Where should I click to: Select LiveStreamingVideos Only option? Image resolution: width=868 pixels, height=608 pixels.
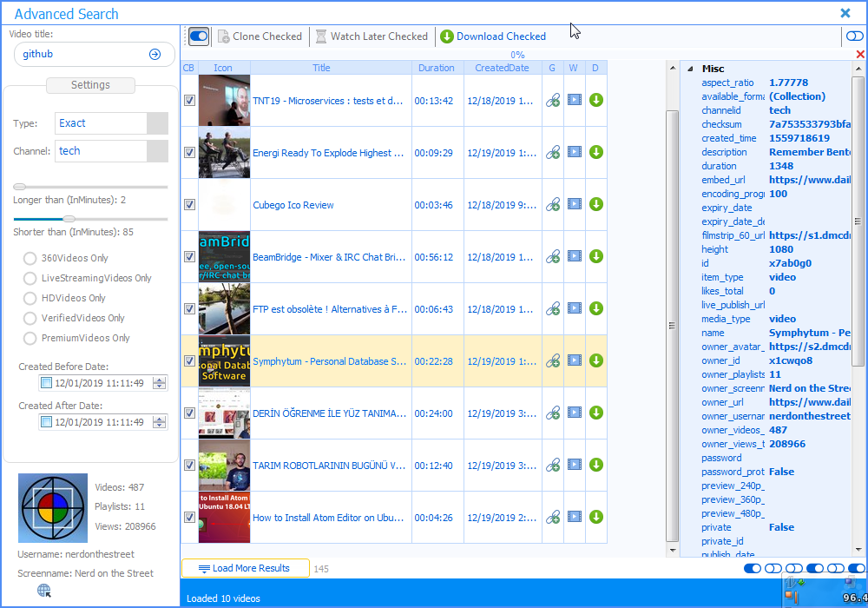pos(30,278)
